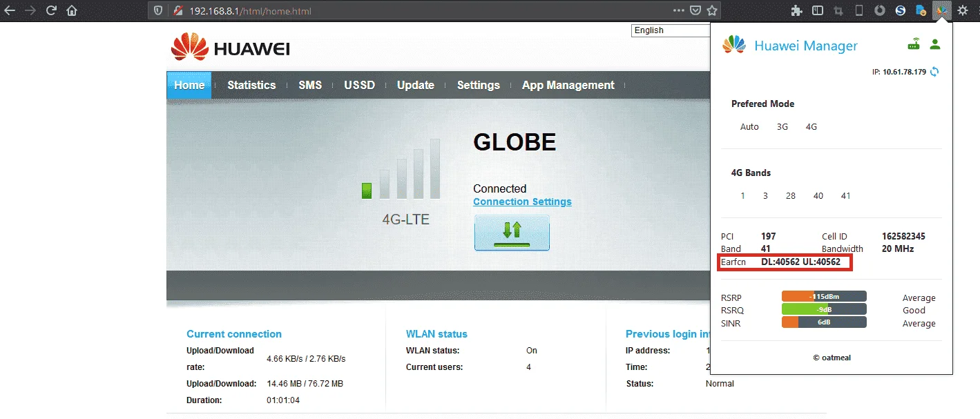Toggle 4G band 41 in band list

pyautogui.click(x=846, y=196)
